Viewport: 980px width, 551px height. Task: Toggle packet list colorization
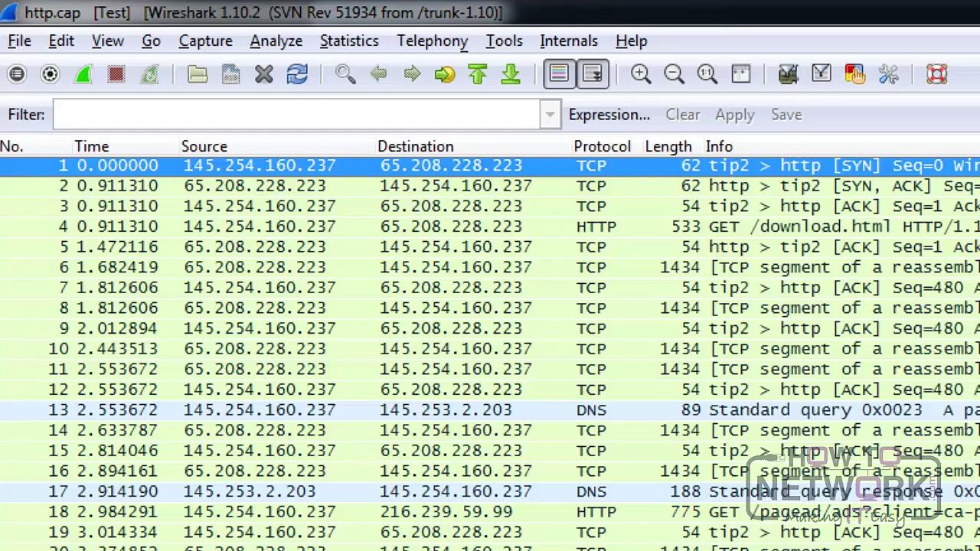click(560, 74)
